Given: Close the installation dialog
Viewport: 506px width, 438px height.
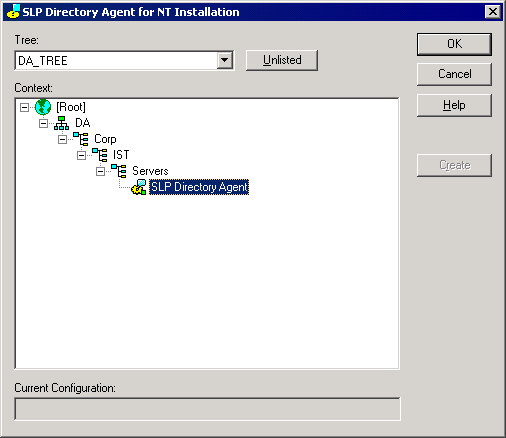Looking at the screenshot, I should coord(493,12).
